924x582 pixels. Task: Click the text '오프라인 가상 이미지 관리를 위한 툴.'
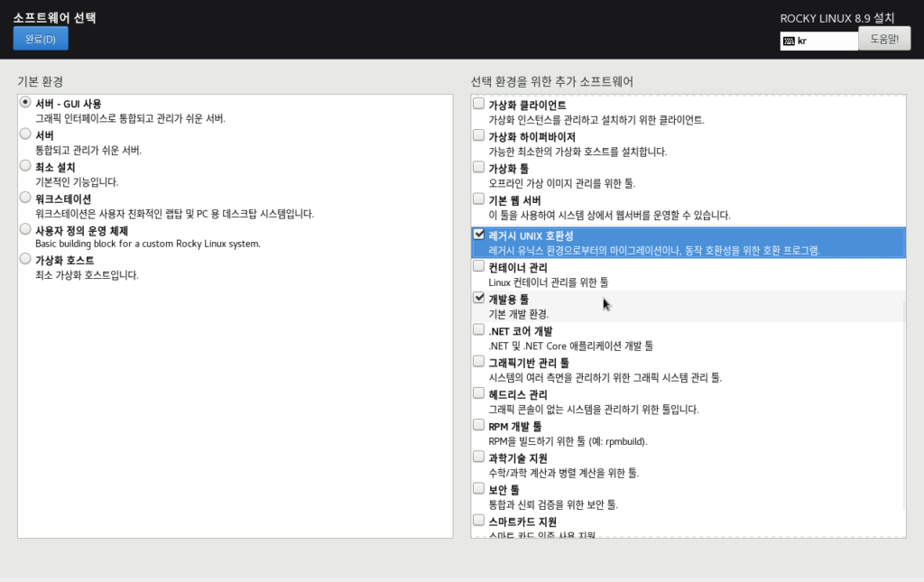561,184
